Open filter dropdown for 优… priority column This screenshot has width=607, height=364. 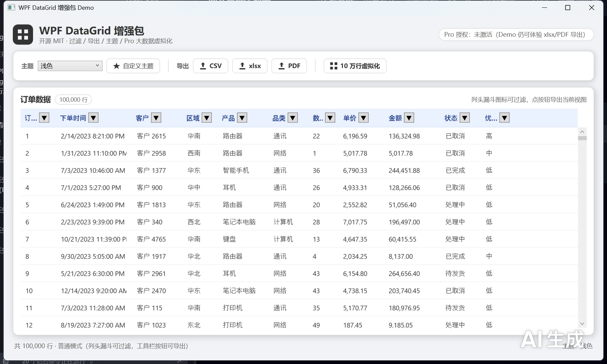(504, 118)
